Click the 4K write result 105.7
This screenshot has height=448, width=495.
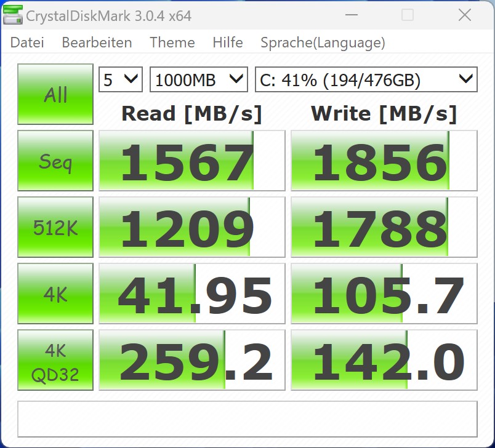(x=384, y=294)
